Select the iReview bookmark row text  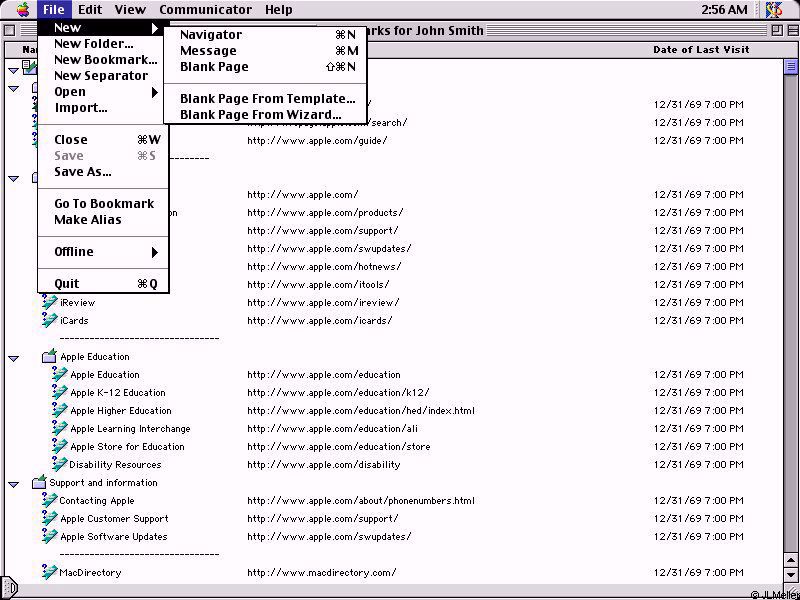(78, 303)
